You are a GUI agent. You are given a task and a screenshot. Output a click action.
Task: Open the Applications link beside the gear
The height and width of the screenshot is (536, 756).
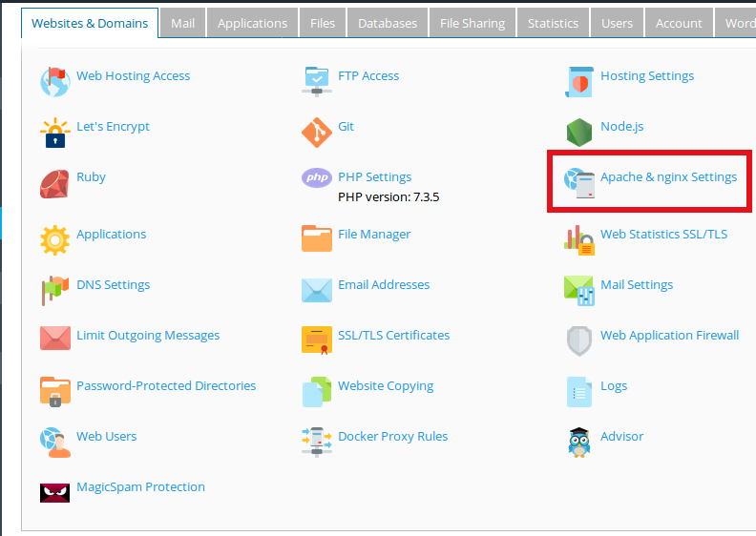pyautogui.click(x=112, y=235)
